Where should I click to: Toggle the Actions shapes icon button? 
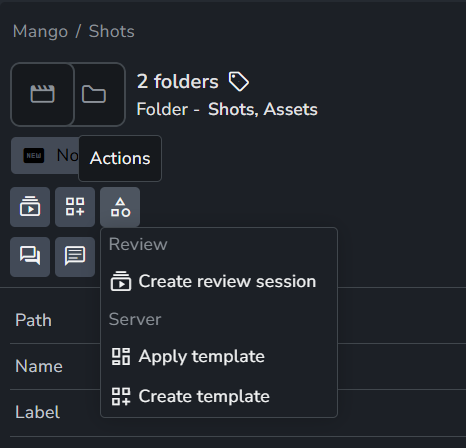click(120, 207)
